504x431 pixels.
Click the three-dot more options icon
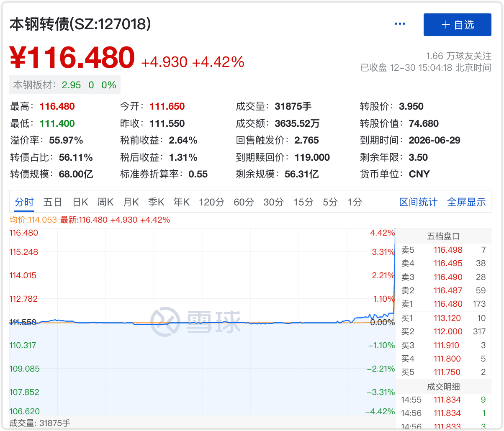coord(400,24)
